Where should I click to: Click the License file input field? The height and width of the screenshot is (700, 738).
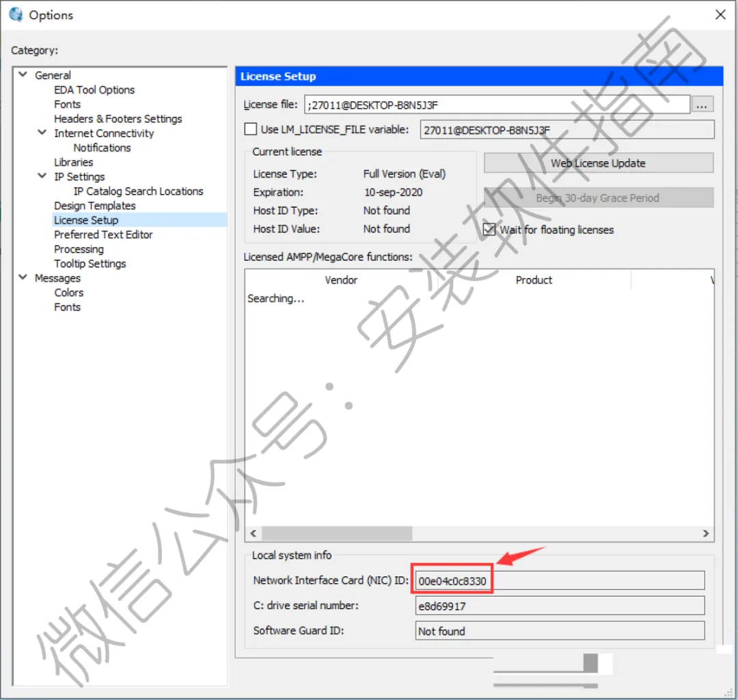click(497, 104)
